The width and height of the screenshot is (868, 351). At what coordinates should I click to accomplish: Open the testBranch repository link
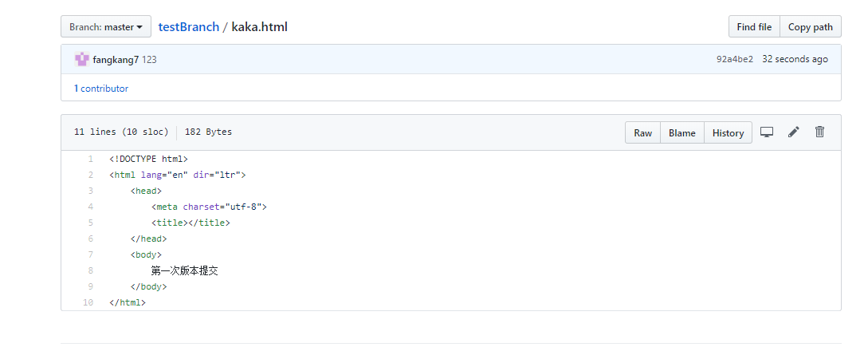coord(189,26)
